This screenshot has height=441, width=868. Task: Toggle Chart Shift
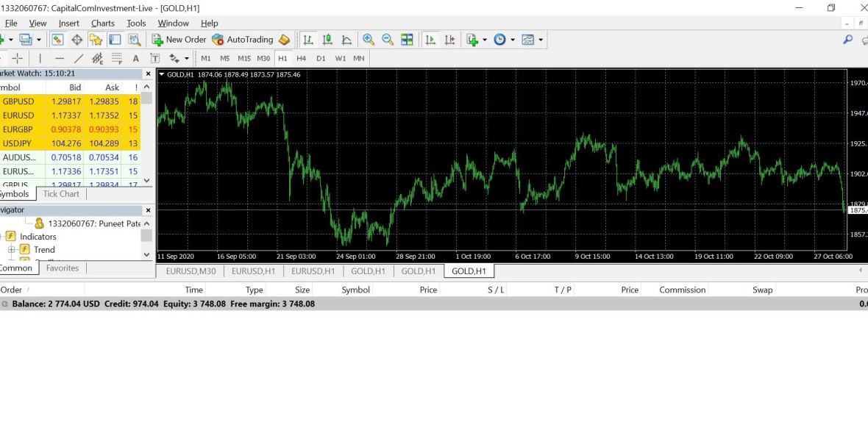click(x=449, y=39)
